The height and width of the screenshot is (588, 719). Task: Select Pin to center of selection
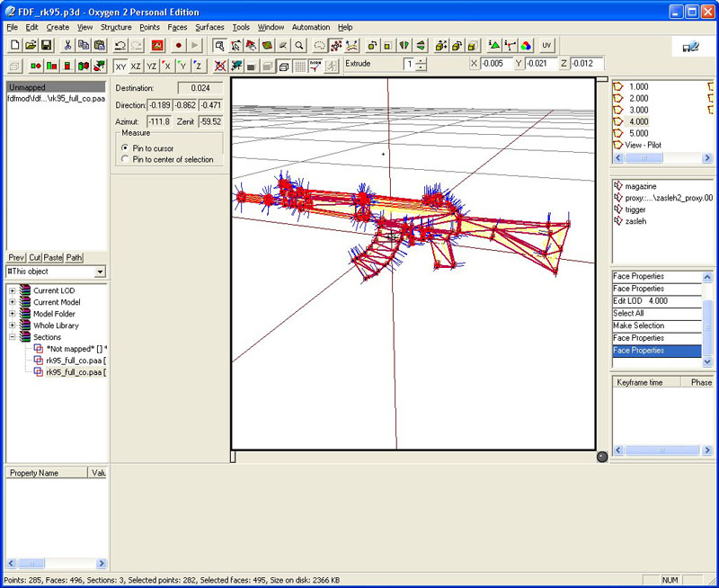tap(125, 159)
